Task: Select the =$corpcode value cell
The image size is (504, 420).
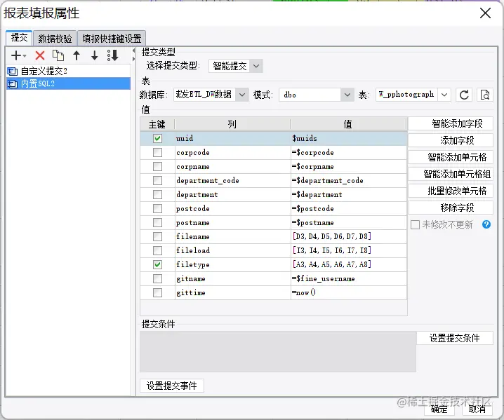Action: click(x=349, y=153)
